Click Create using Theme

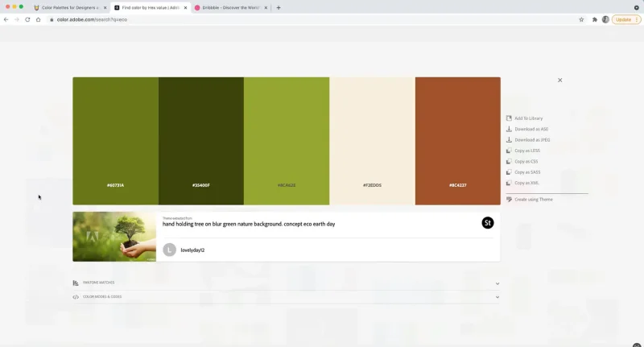pos(530,199)
